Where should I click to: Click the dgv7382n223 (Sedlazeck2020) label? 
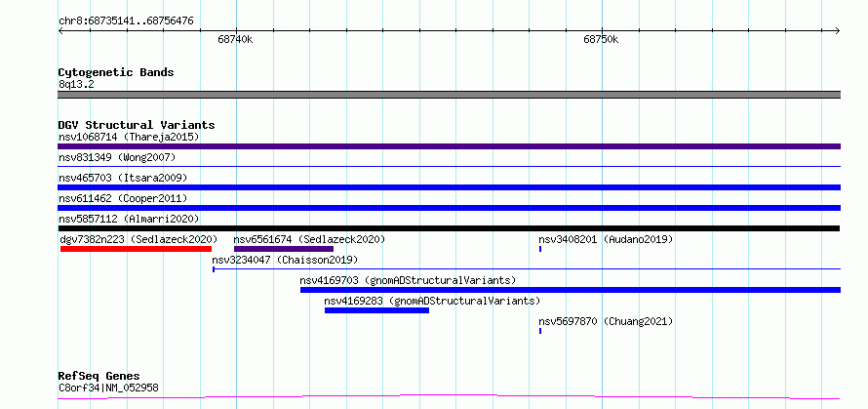coord(138,239)
